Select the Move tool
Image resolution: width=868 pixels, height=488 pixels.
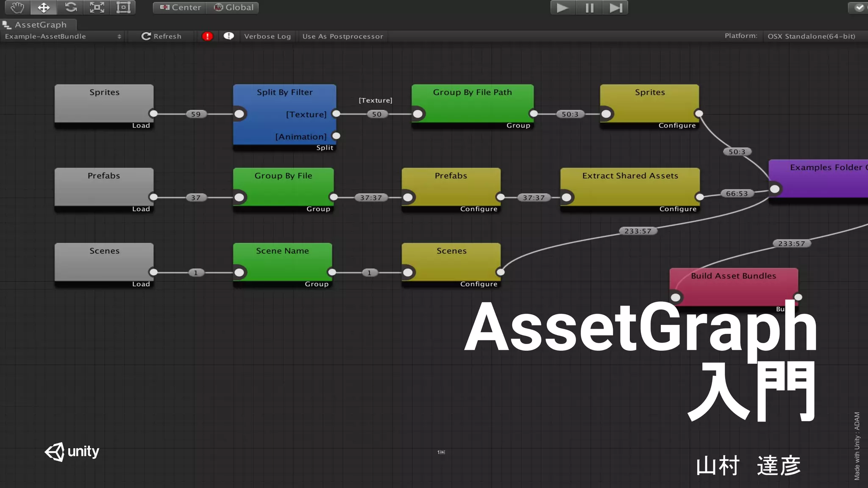click(43, 7)
